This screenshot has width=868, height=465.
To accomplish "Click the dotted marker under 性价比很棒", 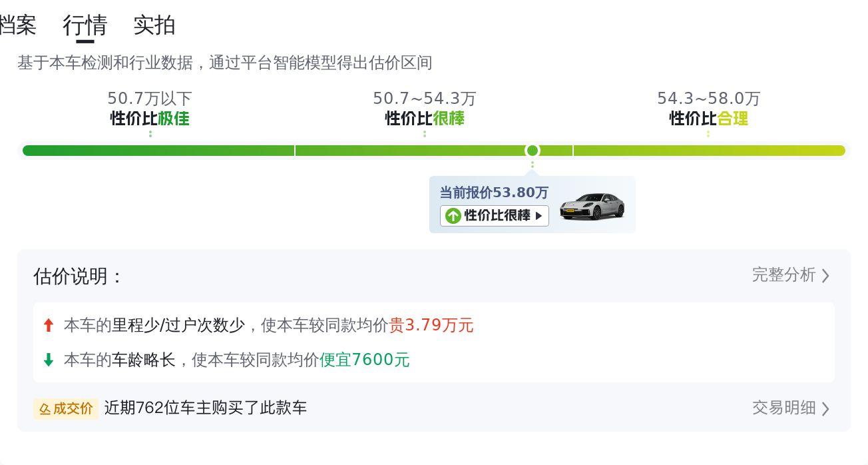I will tap(424, 133).
